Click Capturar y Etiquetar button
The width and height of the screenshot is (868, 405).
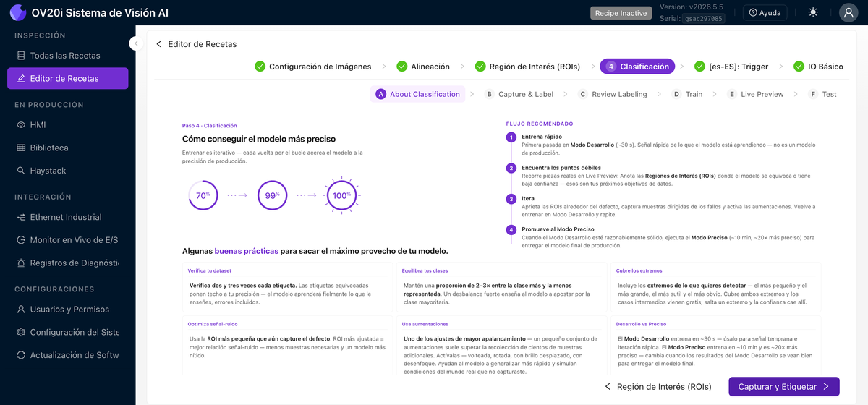click(x=784, y=387)
